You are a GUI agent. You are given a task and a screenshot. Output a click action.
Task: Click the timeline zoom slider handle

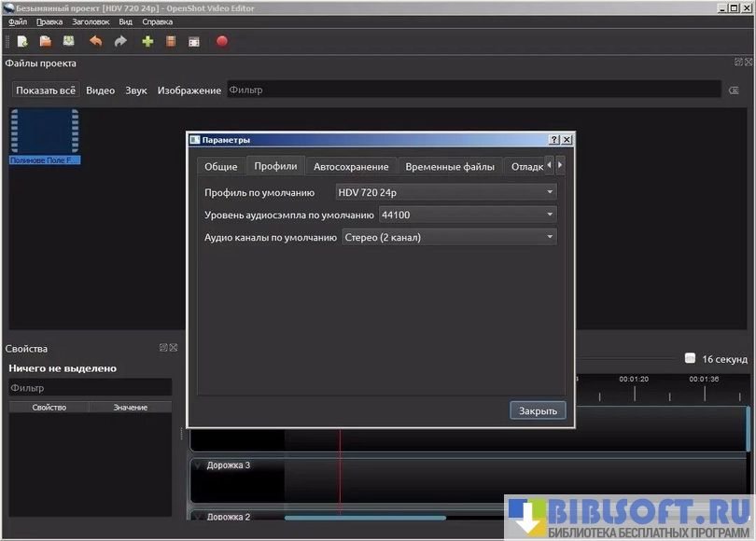[x=690, y=358]
